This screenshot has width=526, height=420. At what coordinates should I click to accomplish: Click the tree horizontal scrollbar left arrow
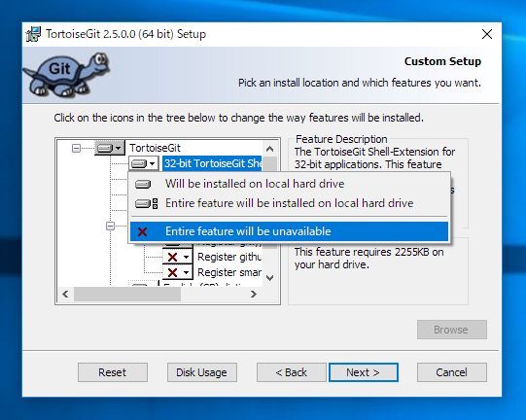point(66,295)
